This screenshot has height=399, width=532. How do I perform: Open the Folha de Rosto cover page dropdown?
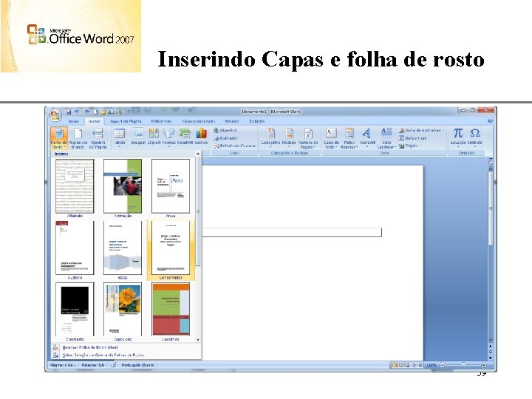59,137
